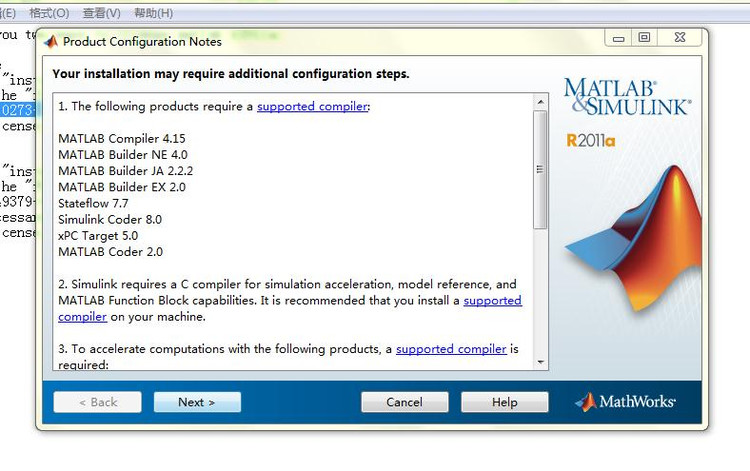This screenshot has height=471, width=750.
Task: Open supported compiler link in item 2
Action: click(x=492, y=300)
